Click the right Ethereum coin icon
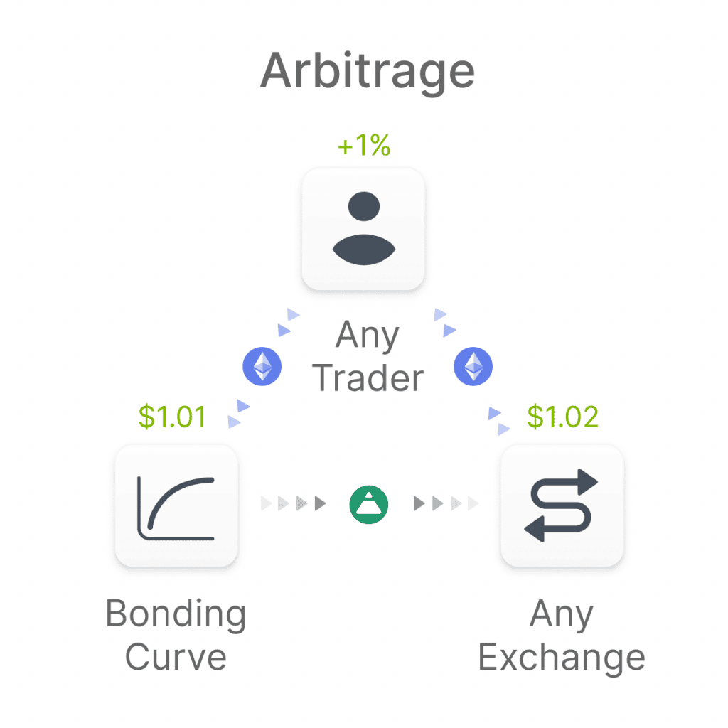 [x=473, y=366]
